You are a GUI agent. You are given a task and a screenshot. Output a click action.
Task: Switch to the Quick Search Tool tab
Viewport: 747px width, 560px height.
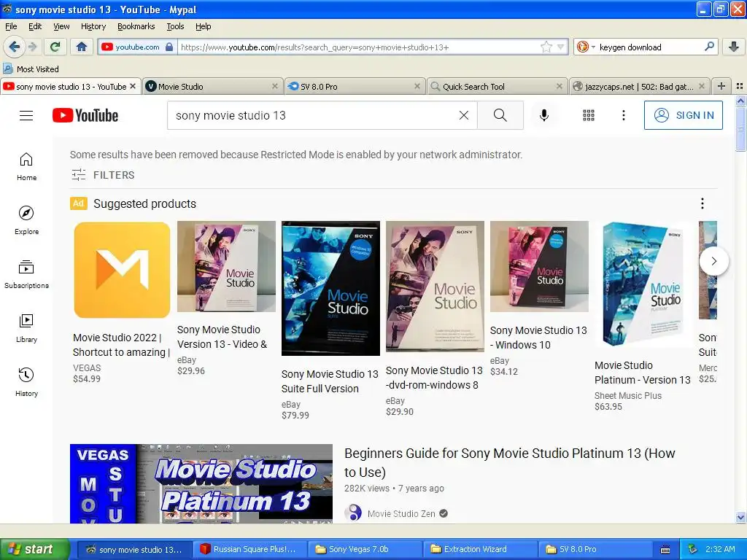click(496, 87)
